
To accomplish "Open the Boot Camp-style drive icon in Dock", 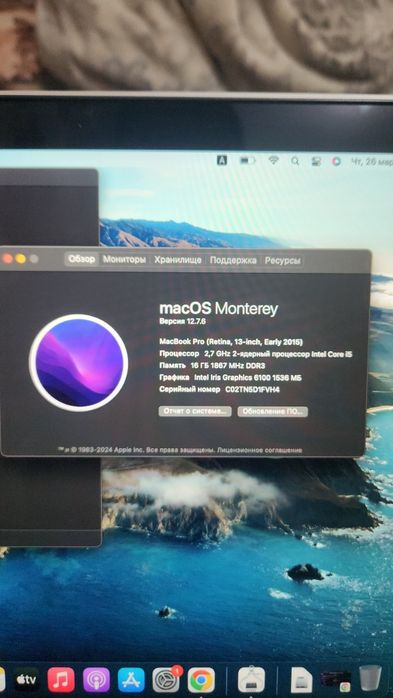I will click(x=251, y=680).
